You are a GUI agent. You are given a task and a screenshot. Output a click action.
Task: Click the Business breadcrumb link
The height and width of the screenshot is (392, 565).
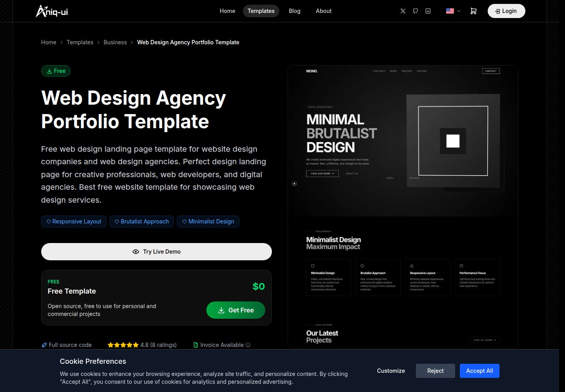(x=115, y=42)
